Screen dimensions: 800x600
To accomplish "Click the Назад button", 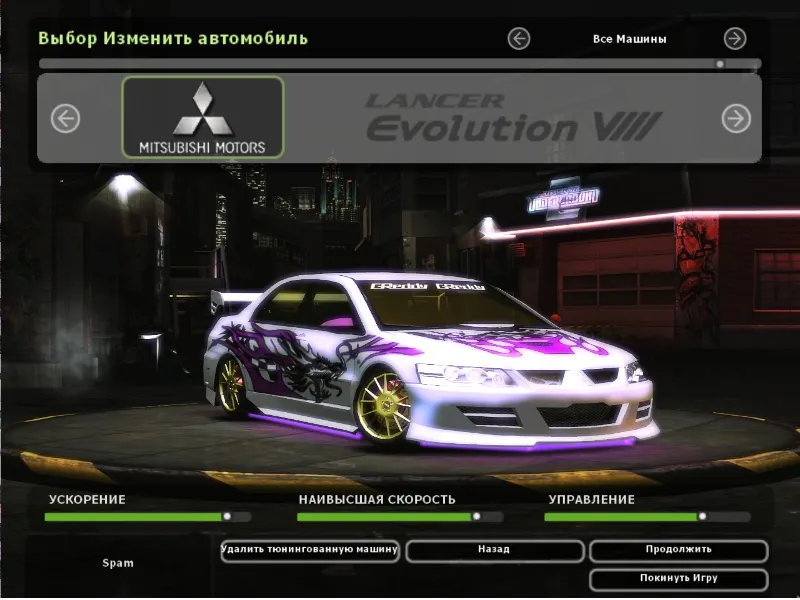I will (494, 551).
